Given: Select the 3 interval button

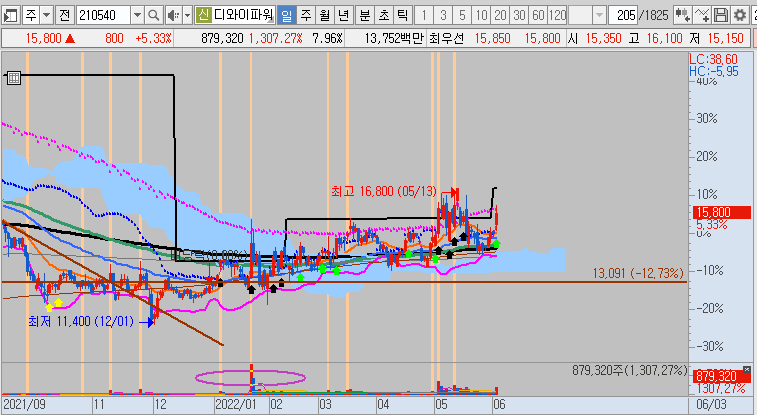Looking at the screenshot, I should coord(443,15).
